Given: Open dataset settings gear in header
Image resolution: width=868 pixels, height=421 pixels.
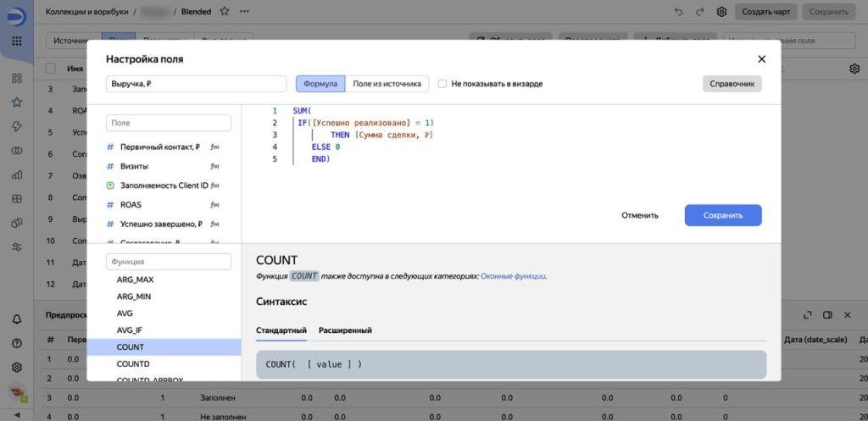Looking at the screenshot, I should 721,12.
